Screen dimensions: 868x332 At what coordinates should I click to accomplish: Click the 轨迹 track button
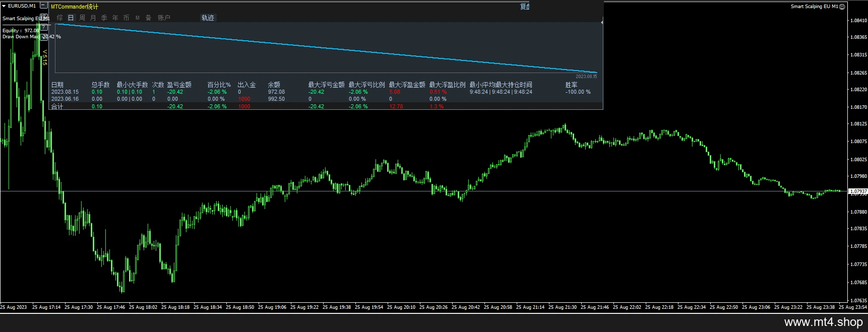pos(208,18)
